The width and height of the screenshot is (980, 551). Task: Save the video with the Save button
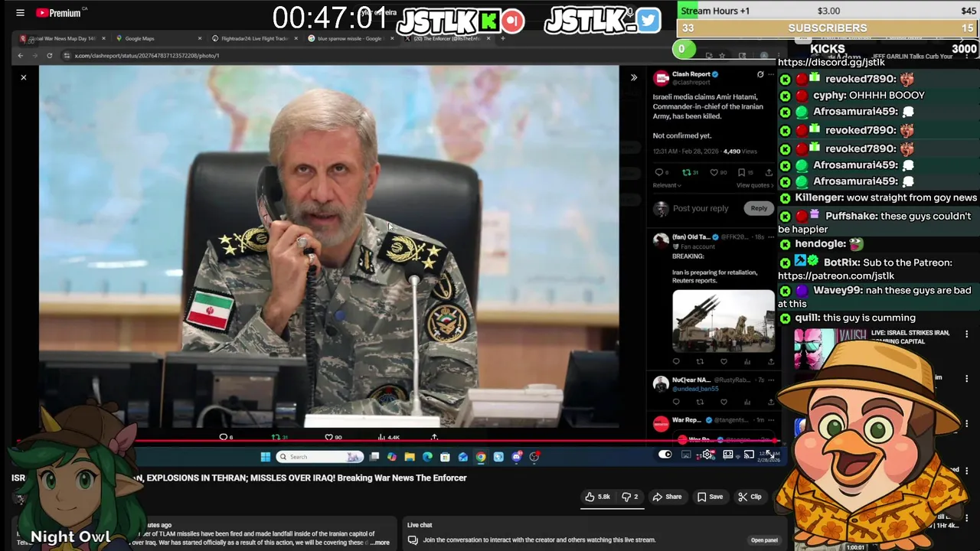tap(709, 497)
